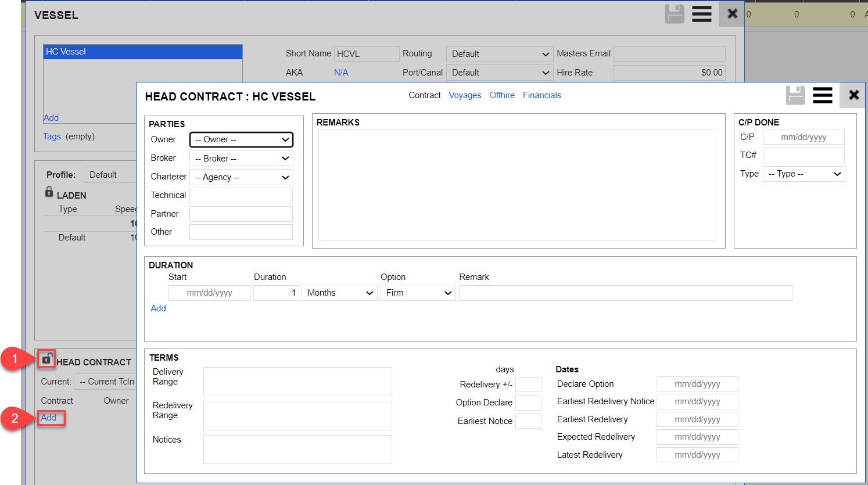The width and height of the screenshot is (868, 485).
Task: Click Add link under Duration section
Action: [x=158, y=308]
